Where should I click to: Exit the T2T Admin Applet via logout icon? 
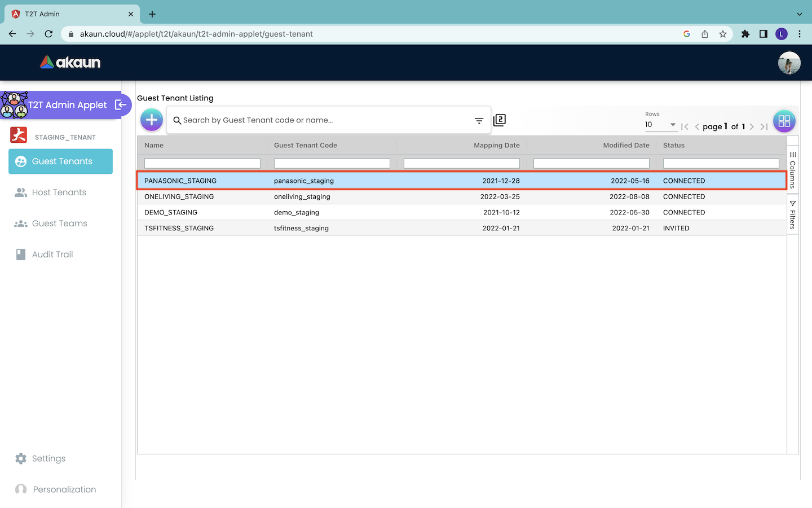(120, 104)
